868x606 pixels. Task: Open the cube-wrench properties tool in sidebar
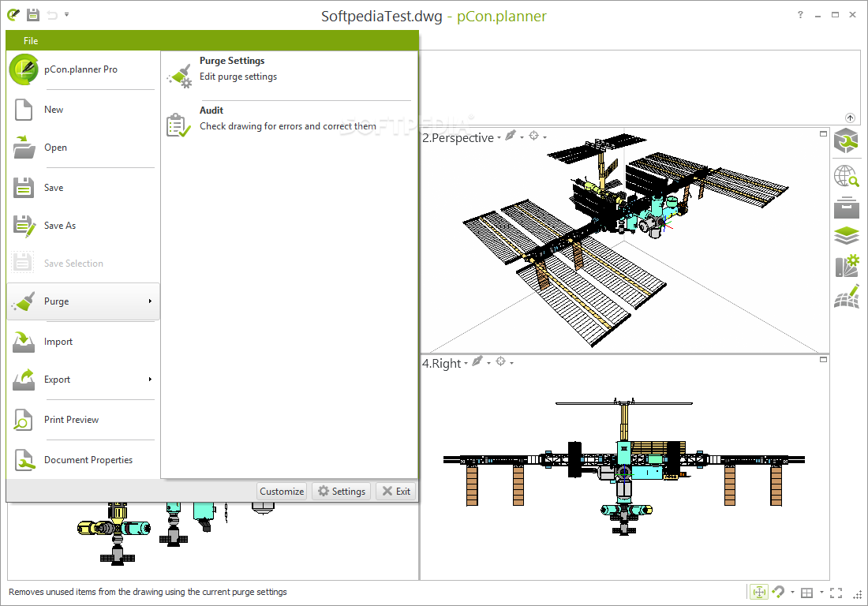click(846, 140)
